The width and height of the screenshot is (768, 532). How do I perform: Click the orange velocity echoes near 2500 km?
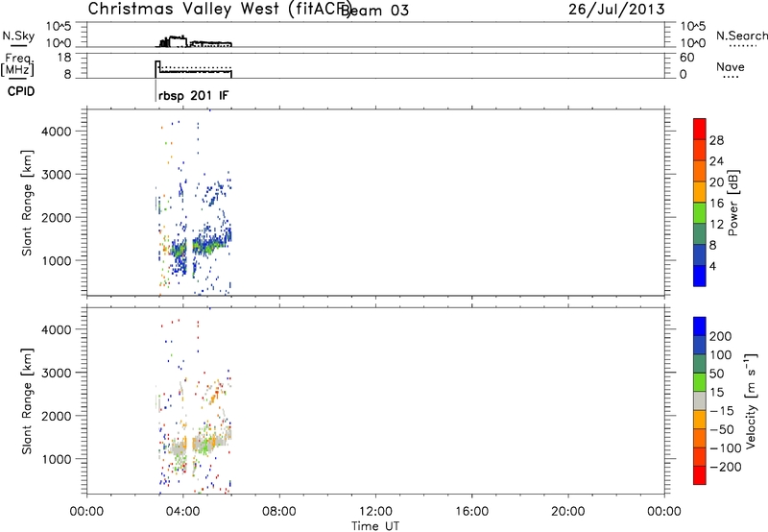point(215,394)
